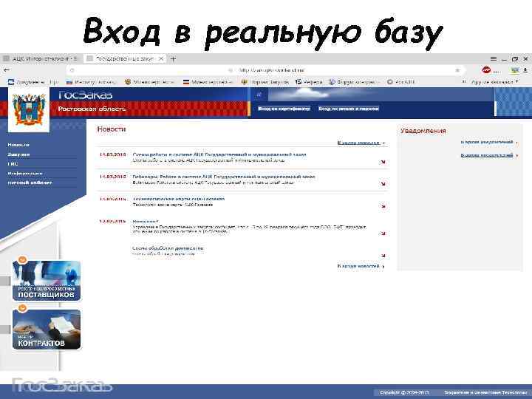Click red arrow for Внимание news item

tap(383, 233)
